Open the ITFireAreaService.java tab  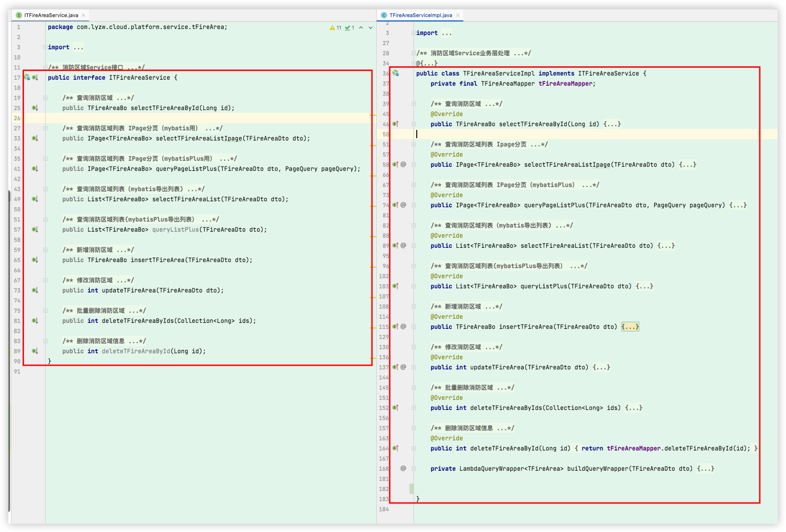[51, 15]
